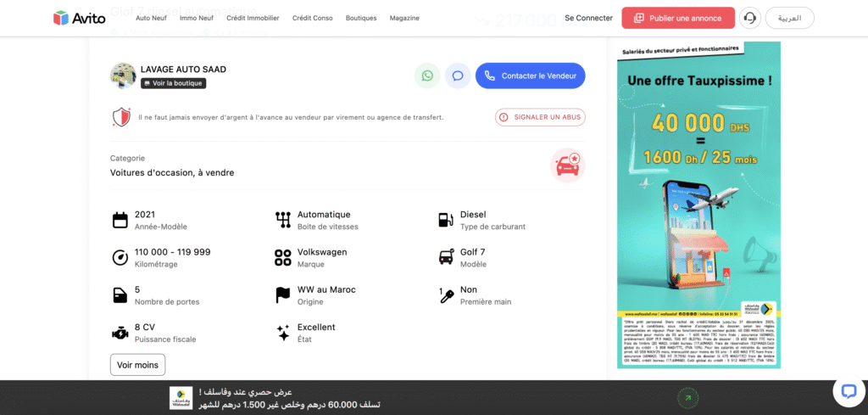
Task: Click the calendar icon next to 2021
Action: 120,220
